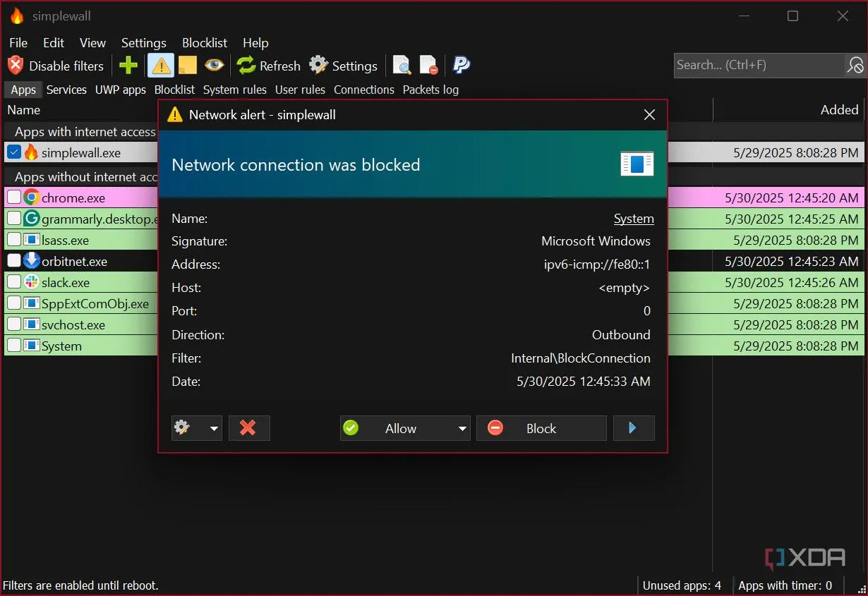
Task: Click the orbitnet.exe blue download icon
Action: [x=31, y=261]
